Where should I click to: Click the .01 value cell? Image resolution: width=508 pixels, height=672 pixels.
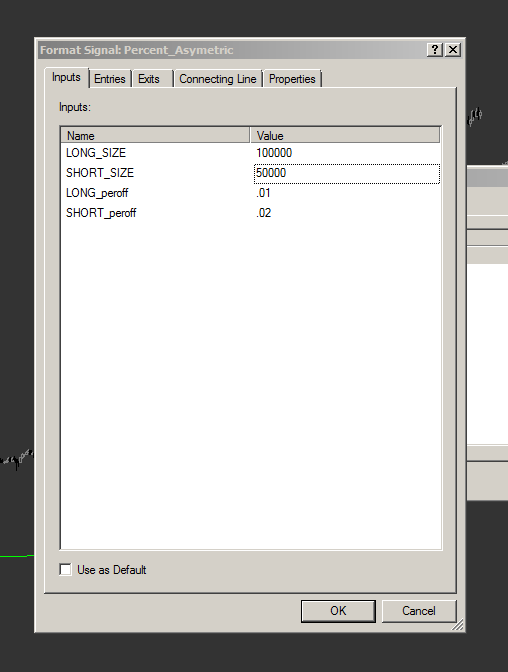[347, 193]
